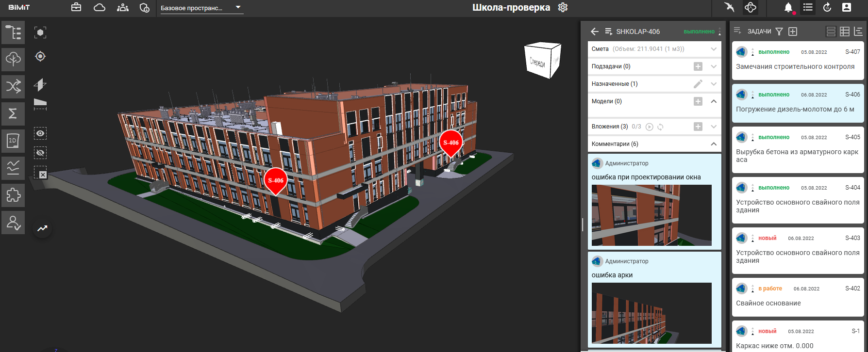Open the model structure tree panel
868x352 pixels.
(x=13, y=33)
